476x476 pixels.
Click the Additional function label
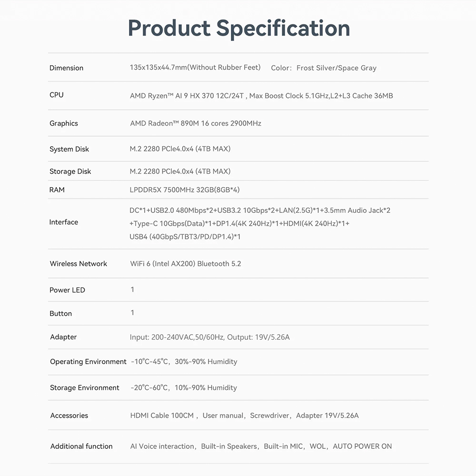pyautogui.click(x=81, y=446)
